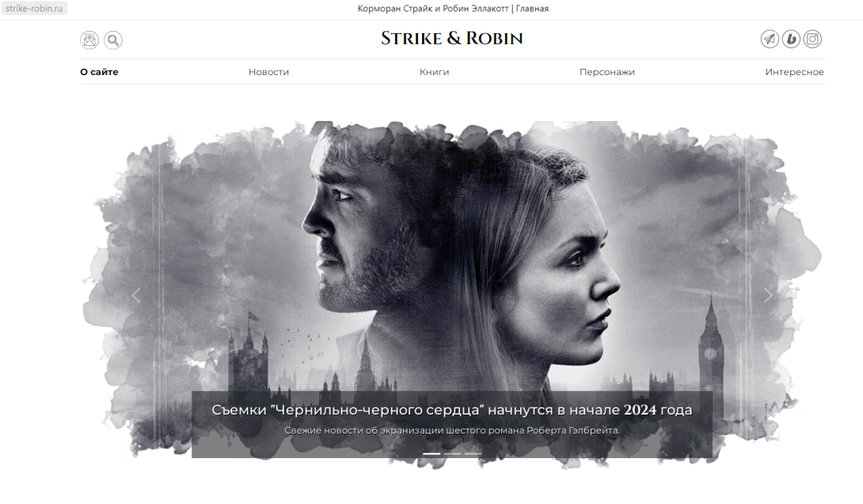Open the "О сайте" menu item
The height and width of the screenshot is (504, 863).
click(99, 72)
